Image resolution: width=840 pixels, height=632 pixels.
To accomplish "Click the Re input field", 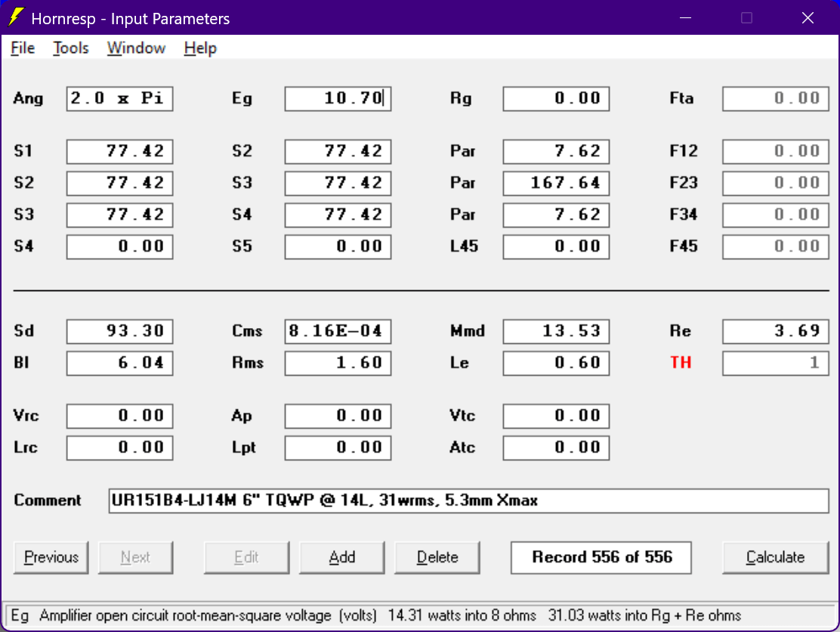I will [x=775, y=331].
